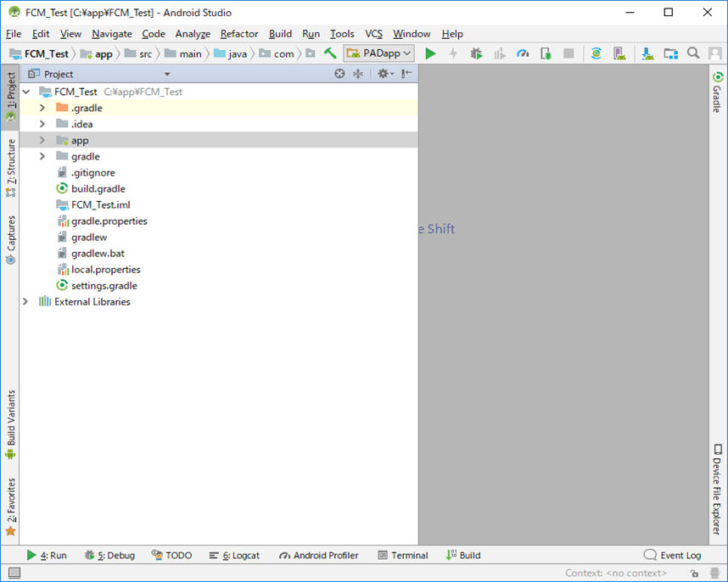The height and width of the screenshot is (582, 728).
Task: Open the TODO tool window
Action: [x=171, y=556]
